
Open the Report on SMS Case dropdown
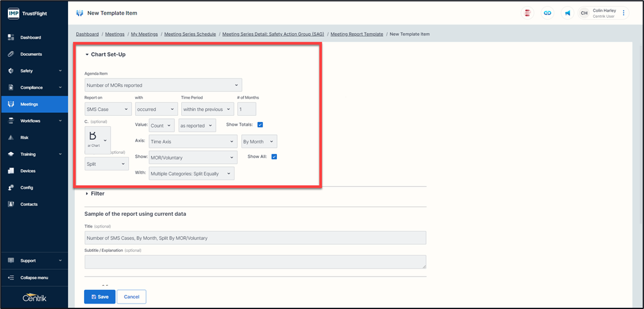pyautogui.click(x=108, y=109)
